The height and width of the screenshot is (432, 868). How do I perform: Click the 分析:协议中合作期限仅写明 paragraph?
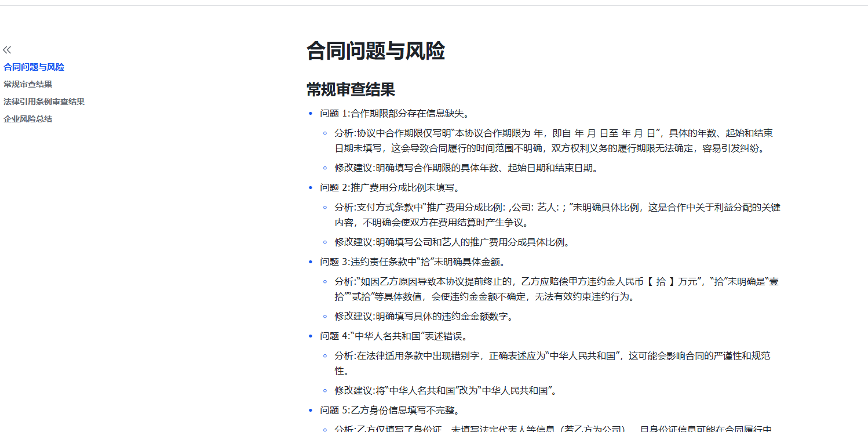point(553,140)
